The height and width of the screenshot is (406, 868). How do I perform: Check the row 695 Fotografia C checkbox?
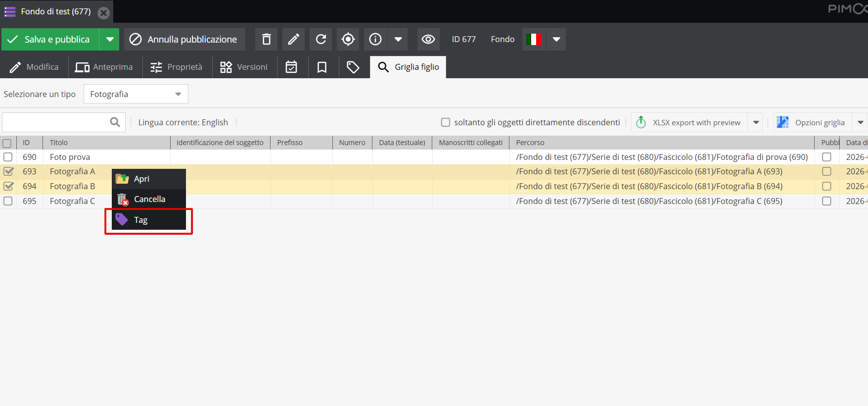pos(8,201)
